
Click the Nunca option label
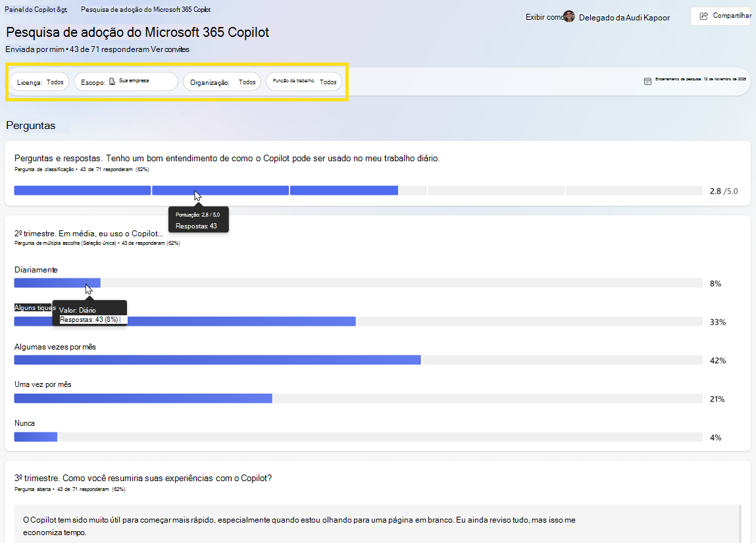[x=24, y=423]
